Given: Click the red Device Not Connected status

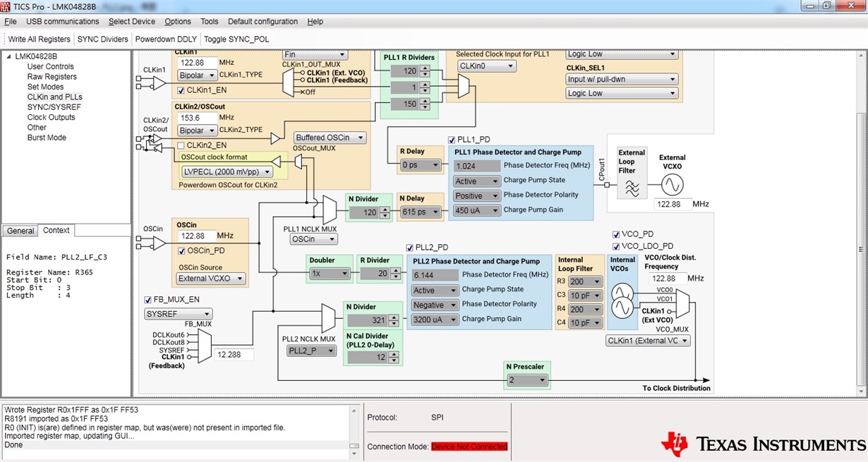Looking at the screenshot, I should [x=469, y=446].
